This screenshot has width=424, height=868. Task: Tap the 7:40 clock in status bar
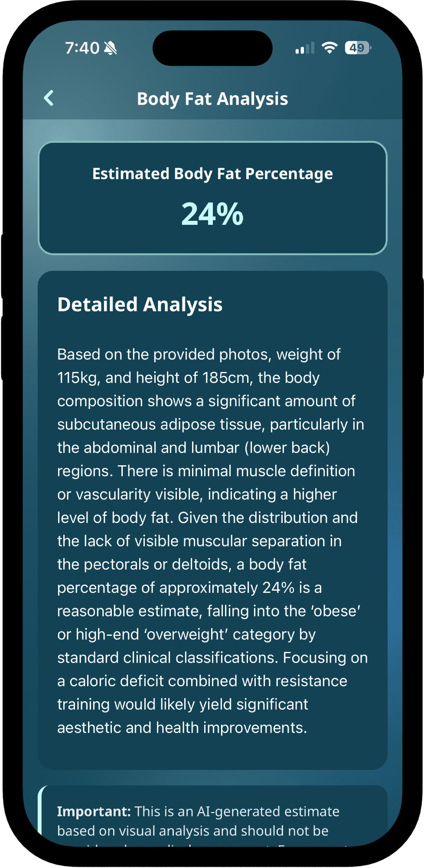[x=82, y=48]
